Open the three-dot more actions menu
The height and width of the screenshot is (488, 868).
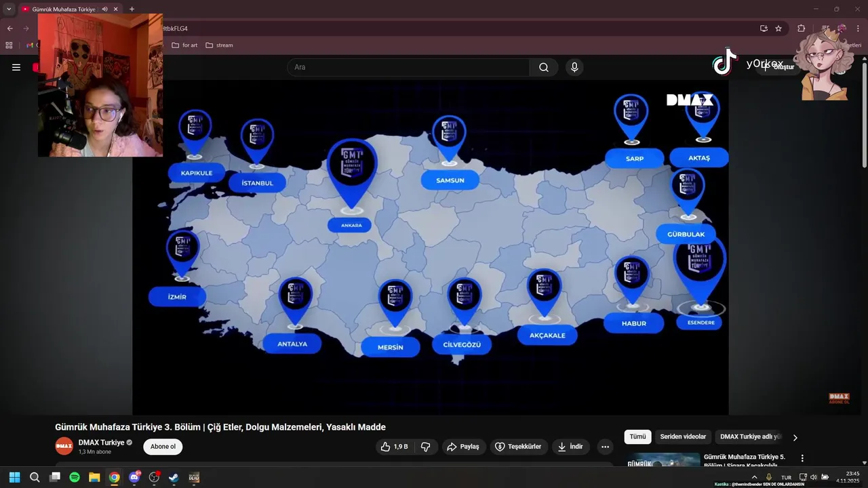pos(605,447)
